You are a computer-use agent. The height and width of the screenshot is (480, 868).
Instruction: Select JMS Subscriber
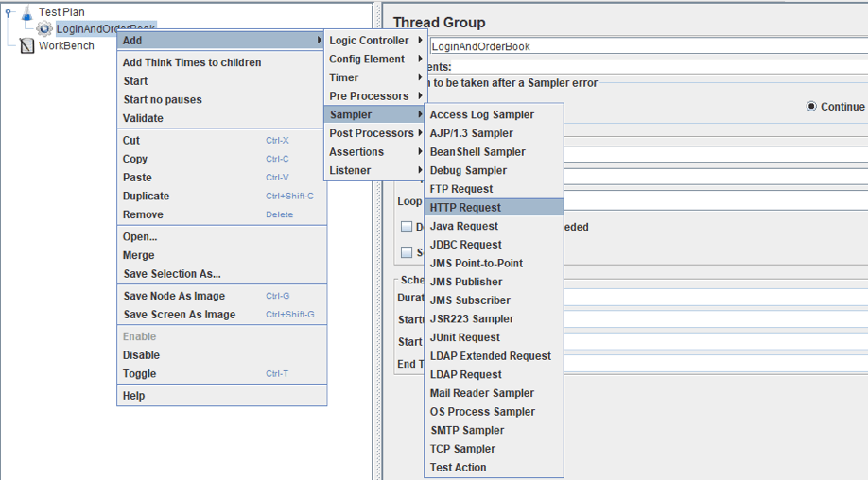click(x=494, y=300)
